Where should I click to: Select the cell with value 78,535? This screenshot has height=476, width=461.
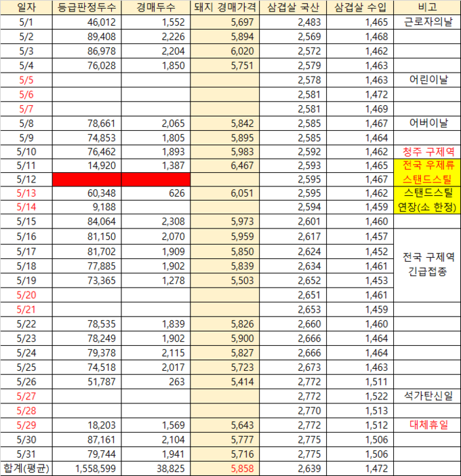click(87, 324)
